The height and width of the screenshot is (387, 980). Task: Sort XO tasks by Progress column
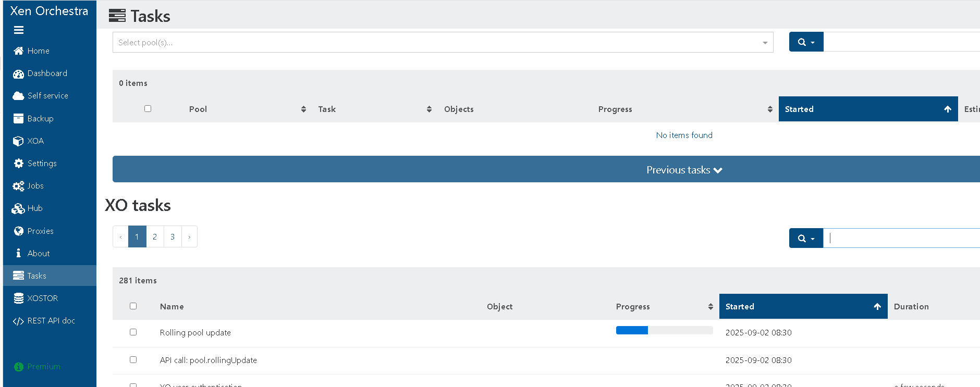[664, 307]
